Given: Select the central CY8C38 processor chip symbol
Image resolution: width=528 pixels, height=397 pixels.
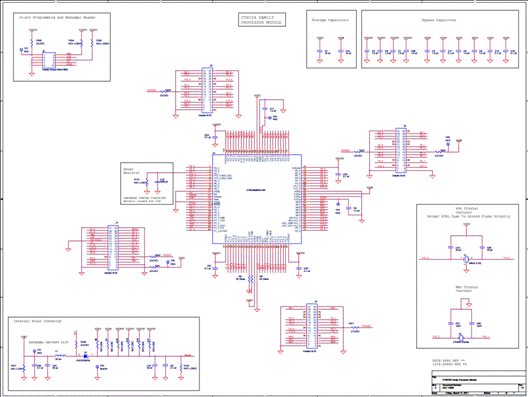Looking at the screenshot, I should point(257,199).
